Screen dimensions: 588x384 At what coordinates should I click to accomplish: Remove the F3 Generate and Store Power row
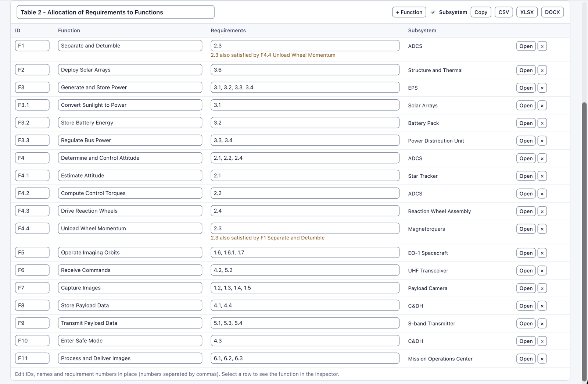pyautogui.click(x=542, y=88)
